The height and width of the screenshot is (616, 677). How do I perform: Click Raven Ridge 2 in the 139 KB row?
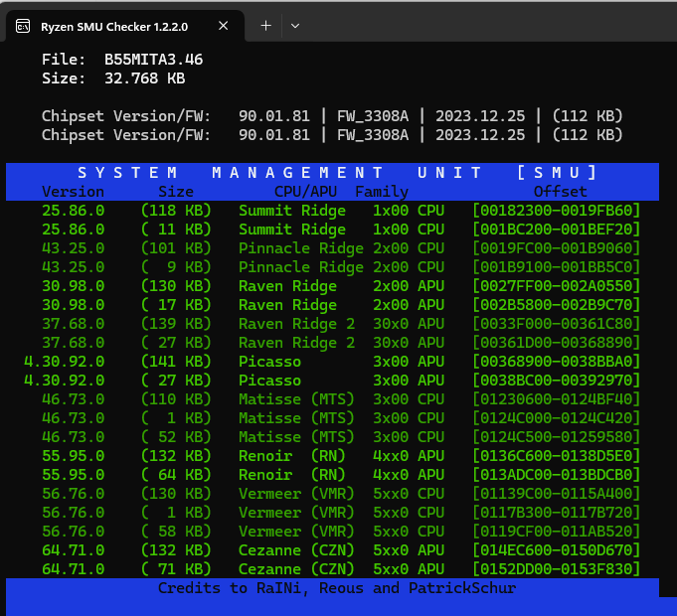point(296,324)
